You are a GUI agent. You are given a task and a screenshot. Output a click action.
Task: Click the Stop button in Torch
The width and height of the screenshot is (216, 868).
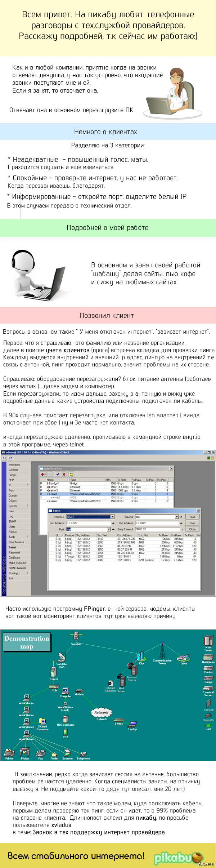[x=193, y=523]
